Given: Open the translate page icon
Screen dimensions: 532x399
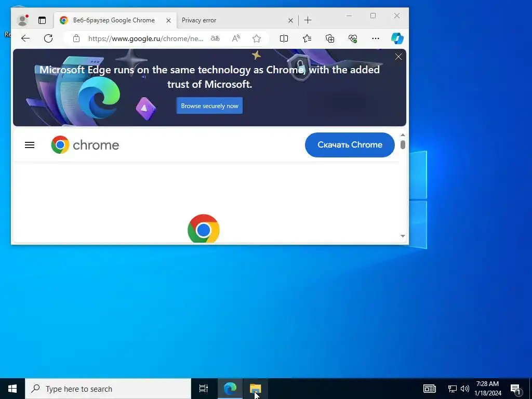Looking at the screenshot, I should pyautogui.click(x=215, y=38).
